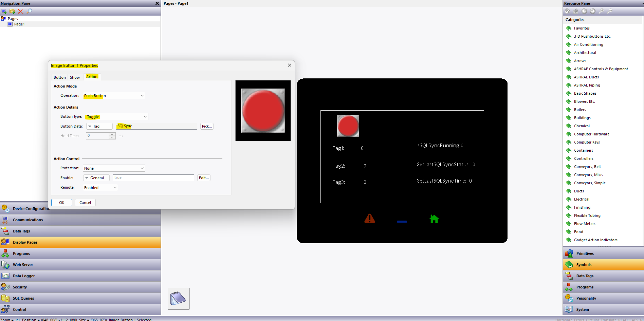Viewport: 644px width, 321px height.
Task: Expand the Button Type dropdown set to Toggle
Action: point(117,117)
